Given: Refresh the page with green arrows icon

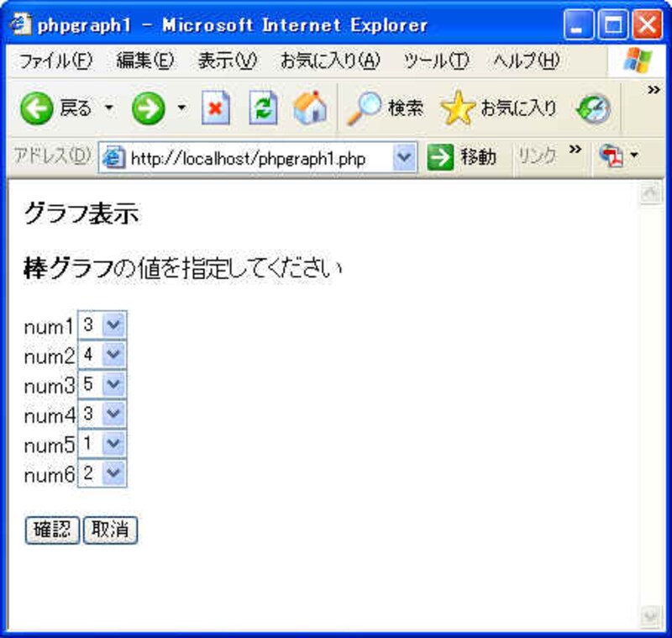Looking at the screenshot, I should click(263, 108).
